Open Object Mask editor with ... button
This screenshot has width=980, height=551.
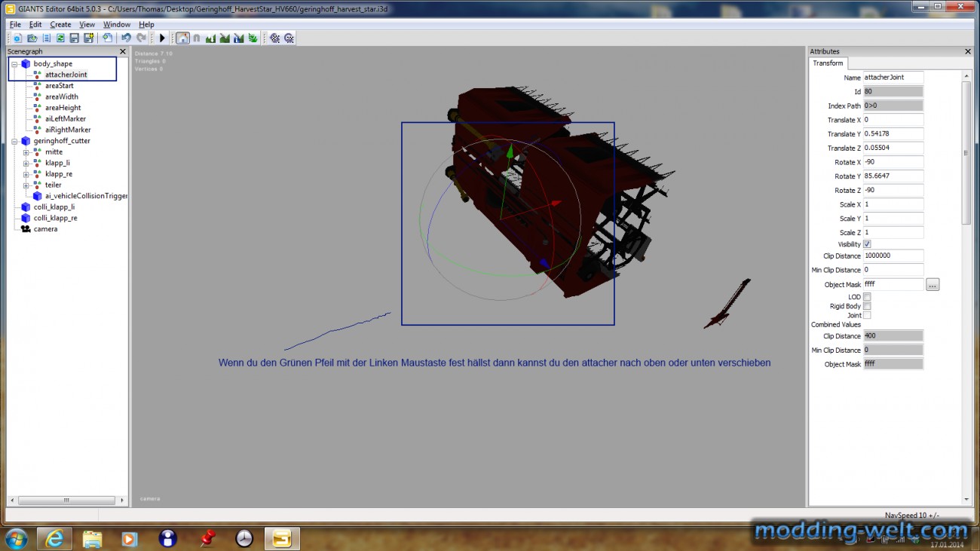click(933, 285)
